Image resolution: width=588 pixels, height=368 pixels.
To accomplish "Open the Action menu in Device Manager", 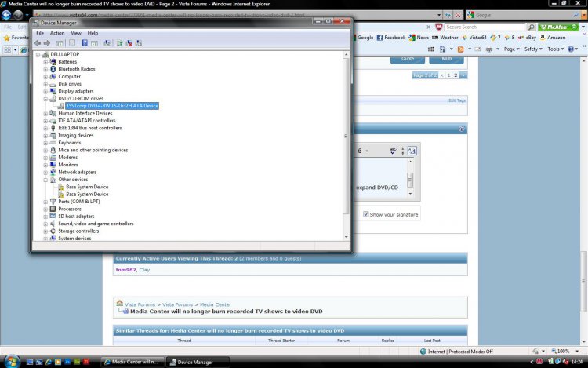I will coord(57,33).
